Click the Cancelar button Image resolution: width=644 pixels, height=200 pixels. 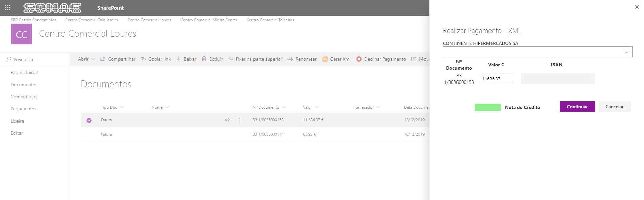coord(614,107)
